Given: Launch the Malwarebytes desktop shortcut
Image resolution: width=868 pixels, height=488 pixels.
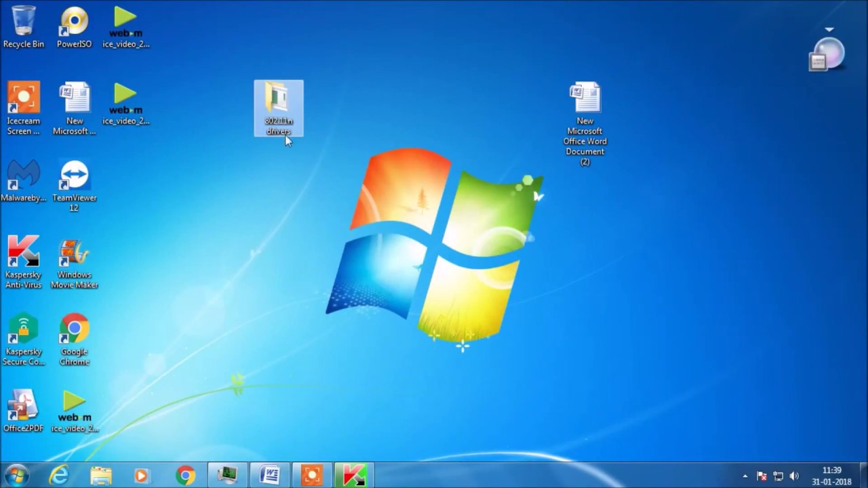Looking at the screenshot, I should pyautogui.click(x=24, y=181).
